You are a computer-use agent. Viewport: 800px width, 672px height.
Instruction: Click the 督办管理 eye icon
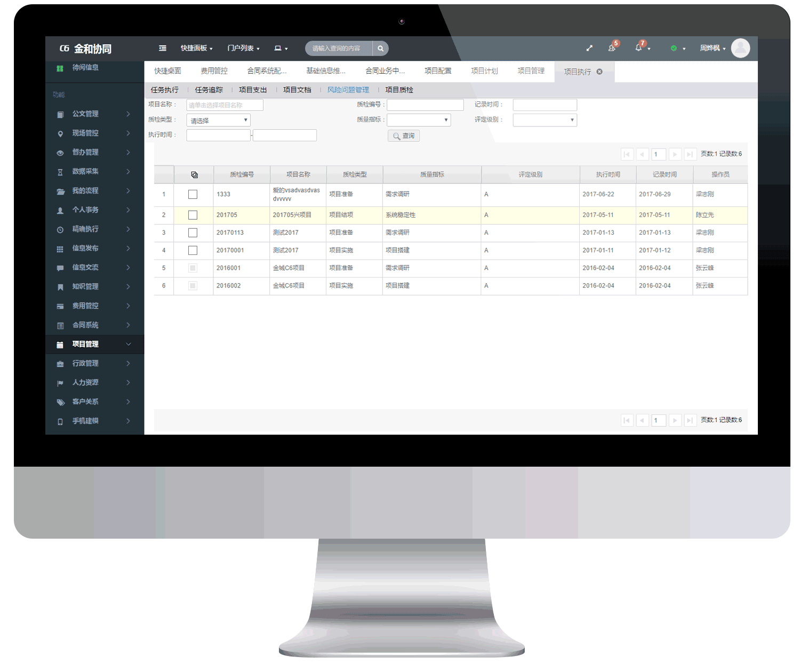point(60,153)
